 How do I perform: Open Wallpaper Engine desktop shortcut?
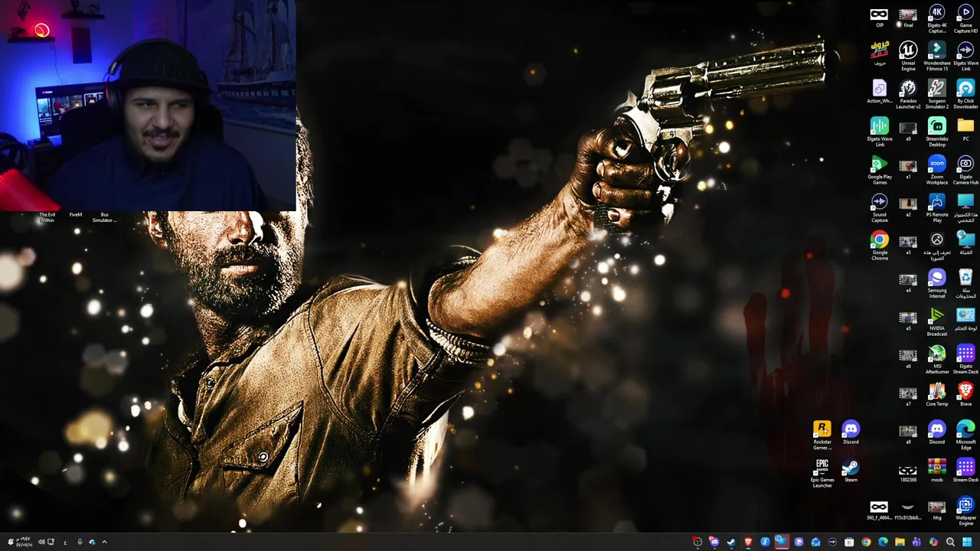point(965,510)
